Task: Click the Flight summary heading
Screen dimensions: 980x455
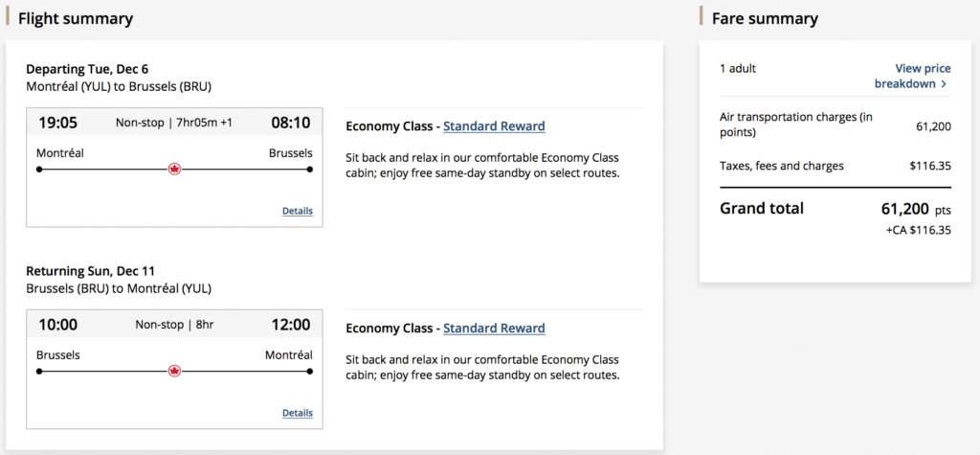Action: (76, 19)
